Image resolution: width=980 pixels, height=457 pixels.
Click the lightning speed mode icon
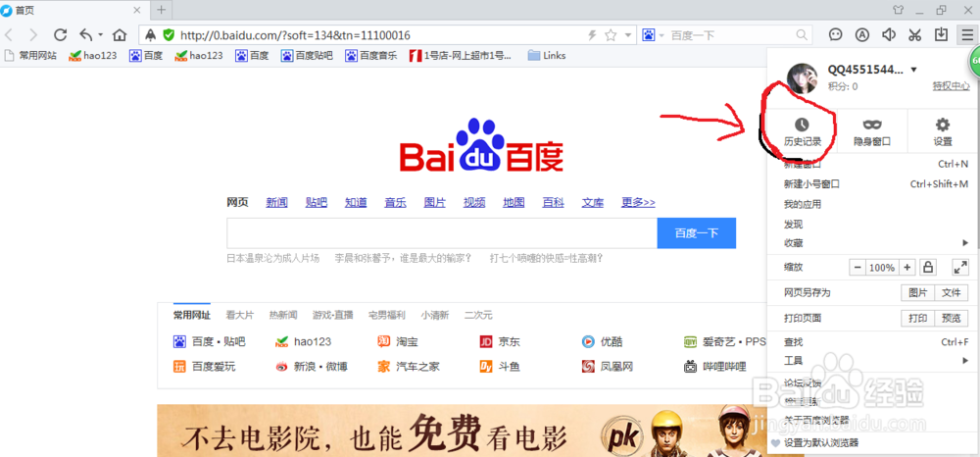coord(593,35)
